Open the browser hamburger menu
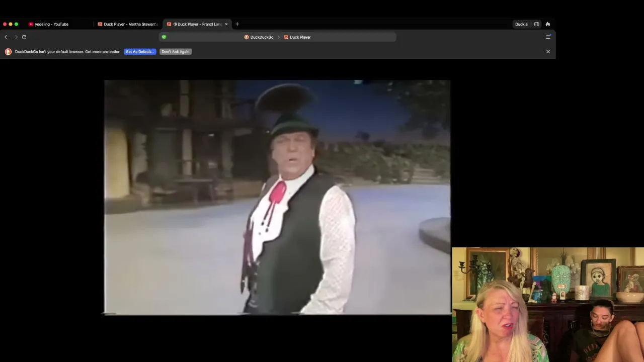Image resolution: width=644 pixels, height=362 pixels. click(x=548, y=37)
